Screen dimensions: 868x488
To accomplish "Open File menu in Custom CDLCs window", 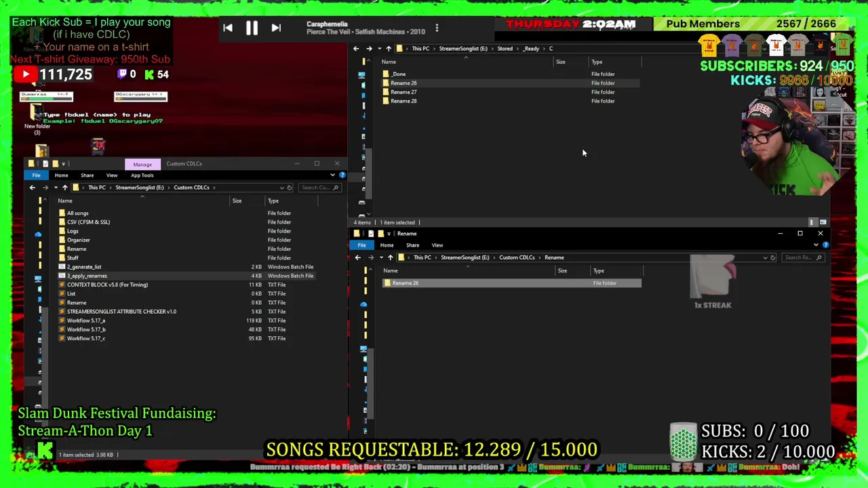I will pos(36,175).
